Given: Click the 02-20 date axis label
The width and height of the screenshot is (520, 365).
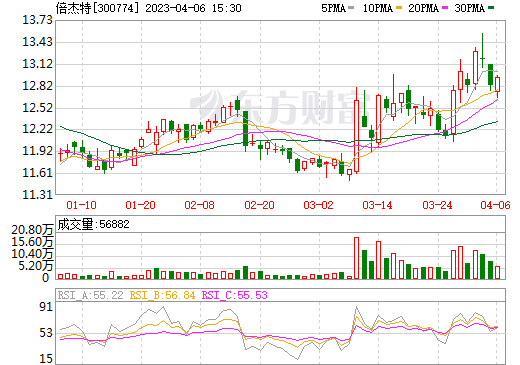Looking at the screenshot, I should pos(259,205).
